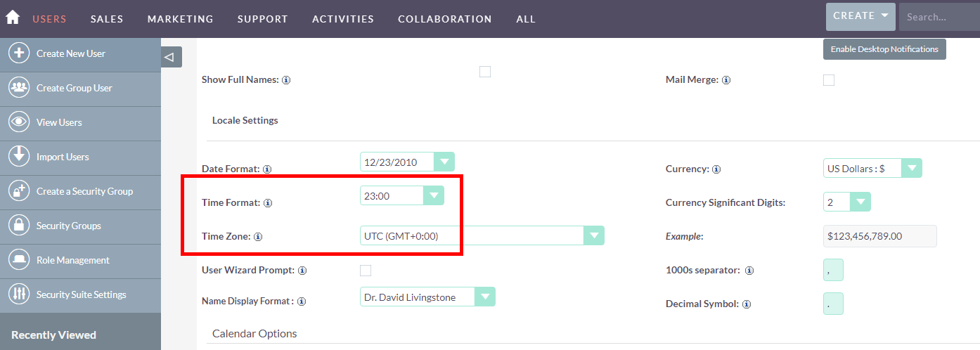Screen dimensions: 980x350
Task: Focus the Search field in the top bar
Action: tap(939, 17)
